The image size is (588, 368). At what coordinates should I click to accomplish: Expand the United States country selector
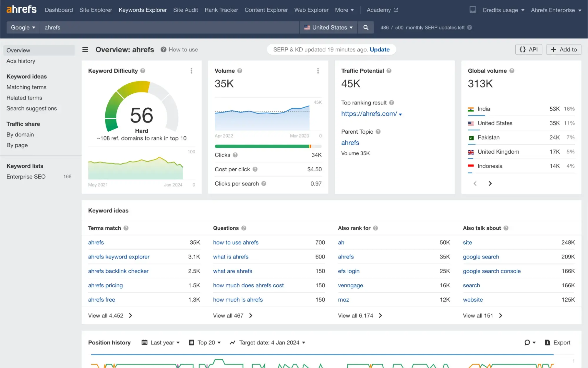pos(328,27)
